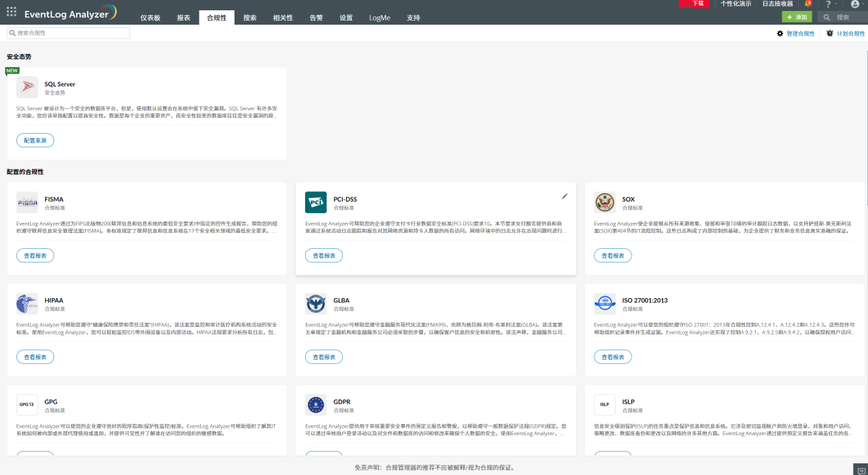The width and height of the screenshot is (868, 475).
Task: Open the chat icon at bottom right
Action: [860, 470]
